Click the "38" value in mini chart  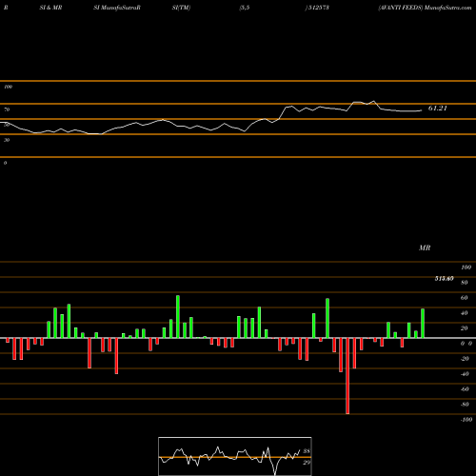click(307, 451)
